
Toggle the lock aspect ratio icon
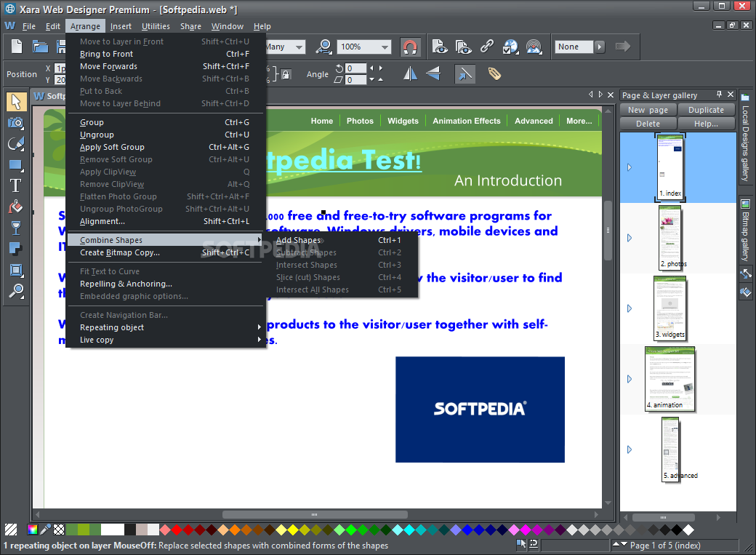click(x=286, y=74)
